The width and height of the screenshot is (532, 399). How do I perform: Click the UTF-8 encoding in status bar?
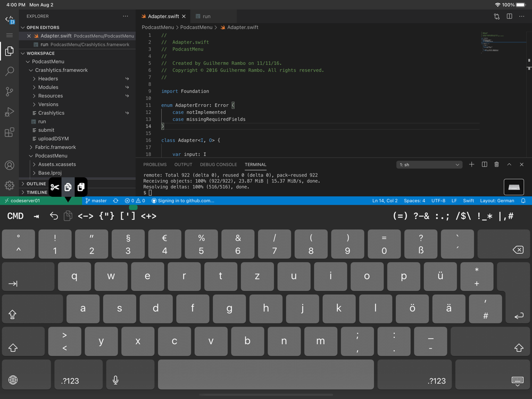(438, 201)
